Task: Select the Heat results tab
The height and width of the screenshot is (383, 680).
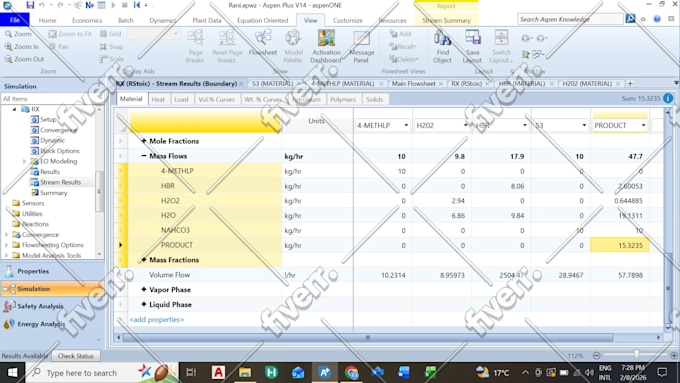Action: 158,99
